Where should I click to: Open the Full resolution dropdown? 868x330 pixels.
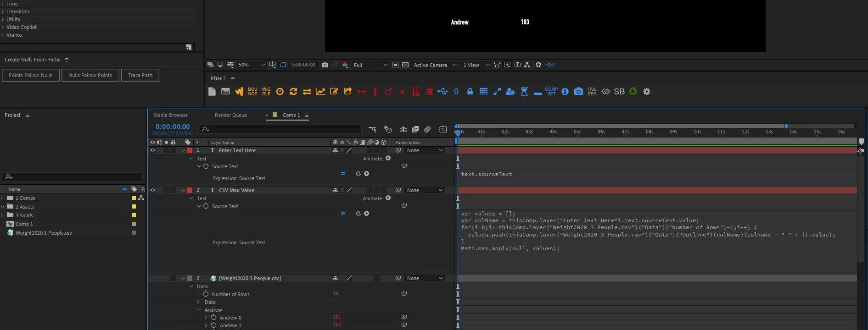370,65
